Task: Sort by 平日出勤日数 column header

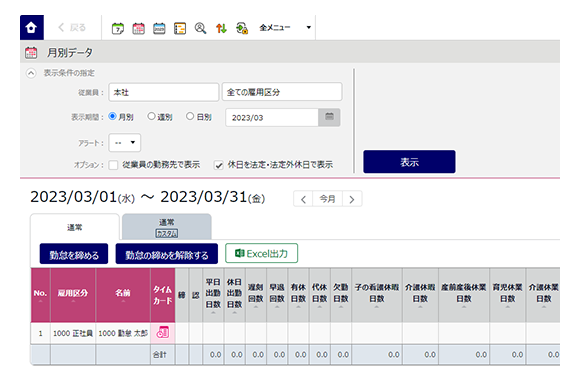Action: pos(213,295)
